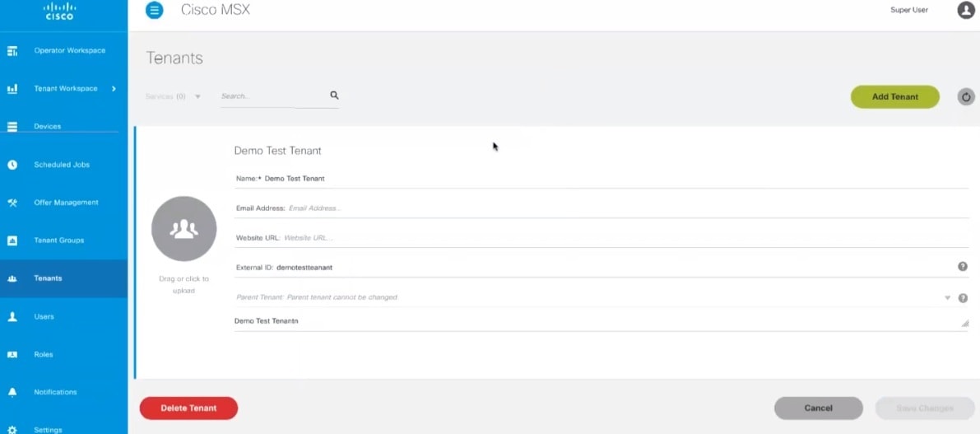This screenshot has width=980, height=434.
Task: Open the user profile avatar icon
Action: click(x=966, y=10)
